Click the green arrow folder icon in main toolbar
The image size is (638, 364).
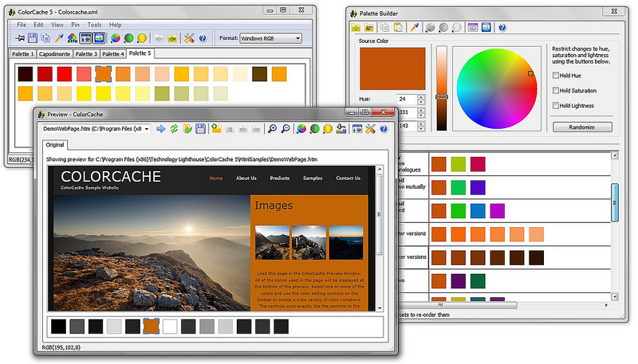tap(172, 38)
